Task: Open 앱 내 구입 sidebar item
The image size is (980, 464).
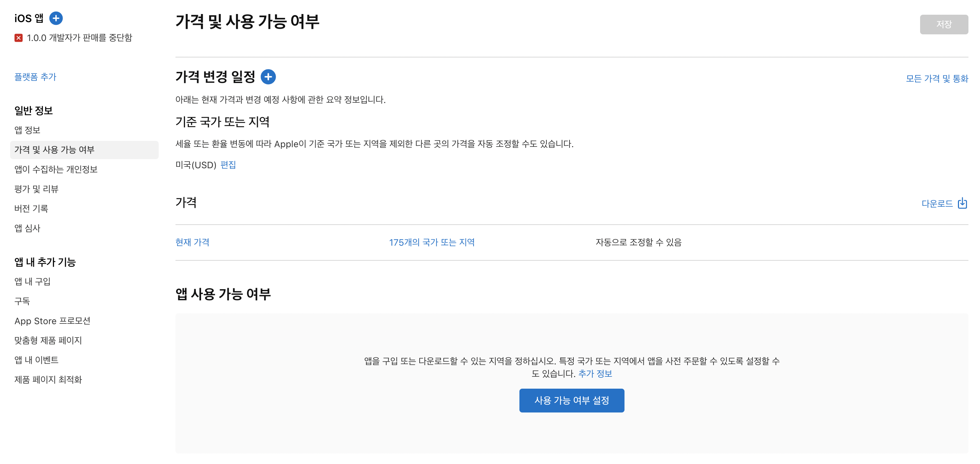Action: coord(32,281)
